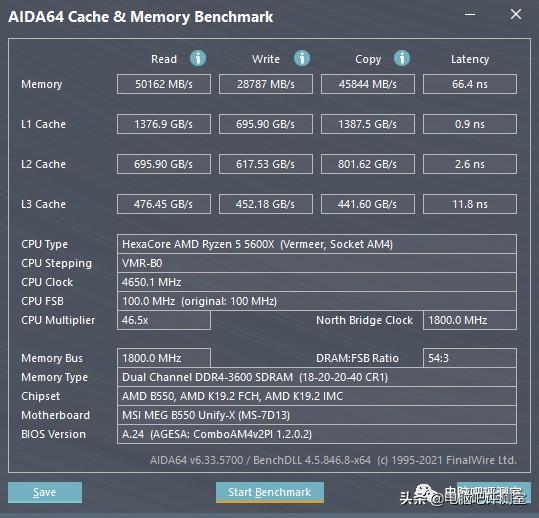This screenshot has width=539, height=518.
Task: Select L2 Cache Read 695.90 GB/s
Action: [164, 164]
